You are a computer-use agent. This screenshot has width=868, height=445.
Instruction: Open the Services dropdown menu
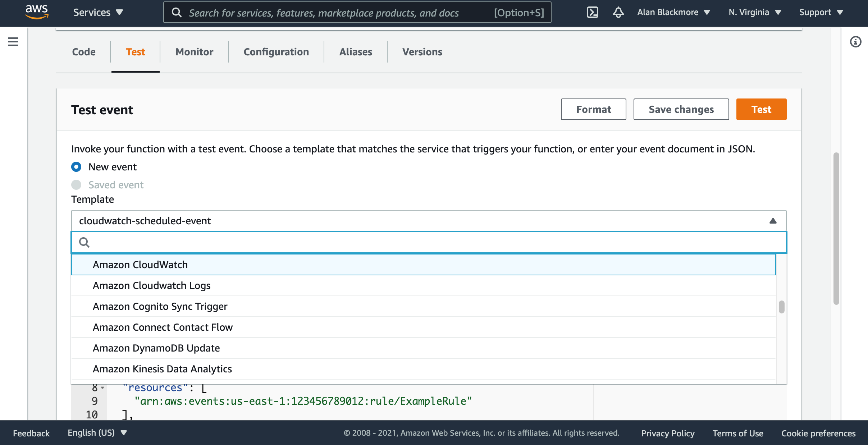98,12
